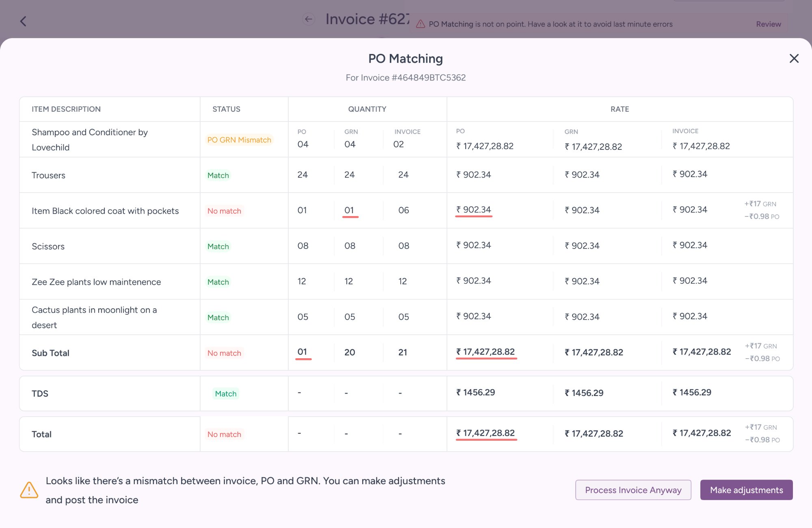Click the TDS Match status badge
812x528 pixels.
[225, 393]
